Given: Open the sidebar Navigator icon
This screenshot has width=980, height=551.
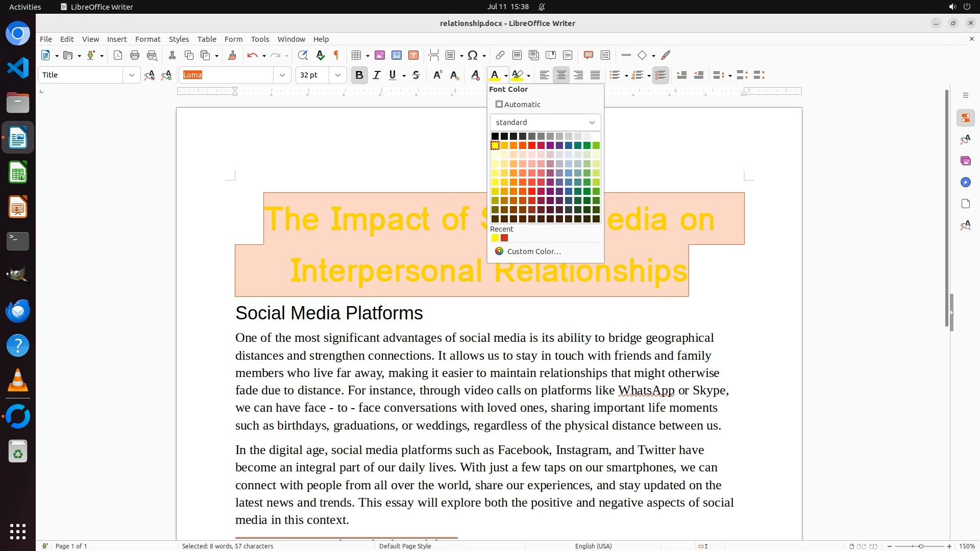Looking at the screenshot, I should point(965,183).
